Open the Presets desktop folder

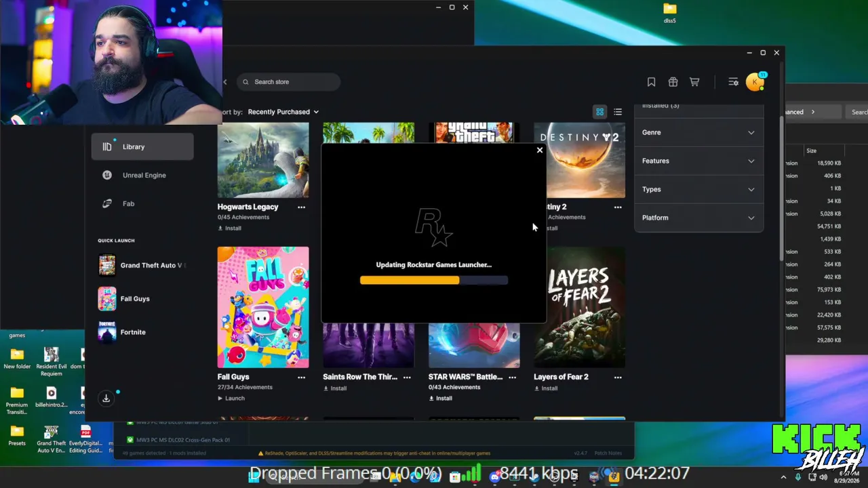pyautogui.click(x=17, y=436)
